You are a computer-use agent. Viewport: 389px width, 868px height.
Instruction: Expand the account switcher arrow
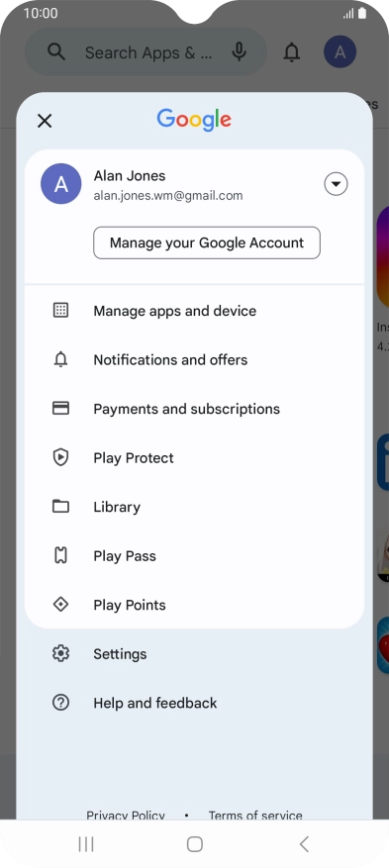click(x=336, y=184)
